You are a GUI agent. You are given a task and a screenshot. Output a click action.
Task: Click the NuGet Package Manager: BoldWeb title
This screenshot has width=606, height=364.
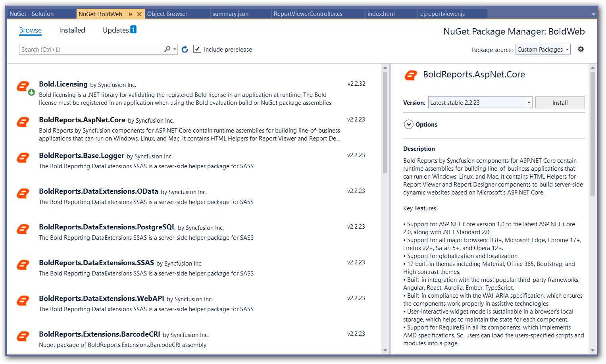coord(514,31)
